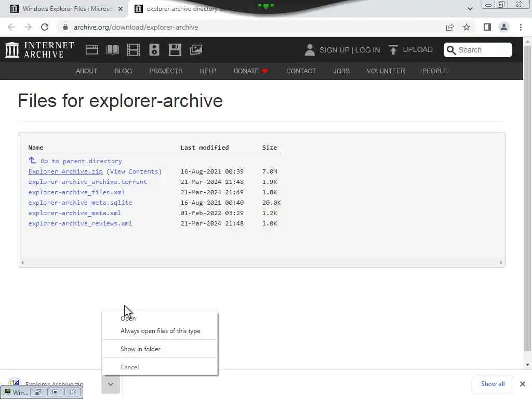This screenshot has width=532, height=399.
Task: Open the Internet Archive web icon
Action: pos(91,50)
